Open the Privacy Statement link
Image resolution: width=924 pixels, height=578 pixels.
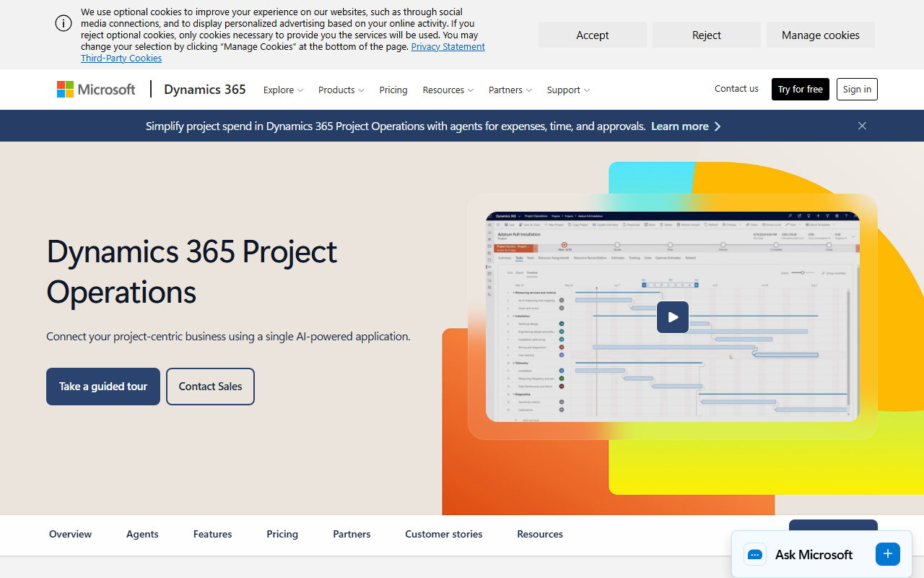pyautogui.click(x=448, y=47)
